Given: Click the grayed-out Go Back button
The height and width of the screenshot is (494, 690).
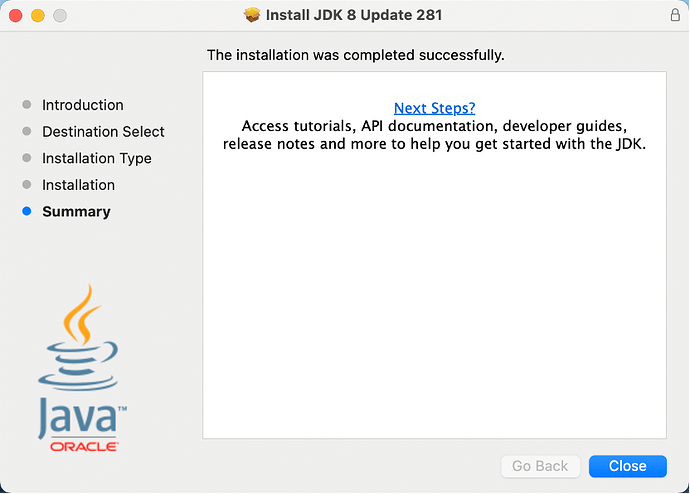Looking at the screenshot, I should click(540, 466).
